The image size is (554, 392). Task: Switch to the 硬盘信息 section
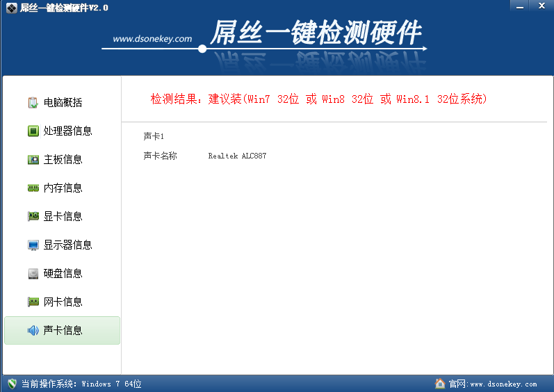pyautogui.click(x=62, y=273)
